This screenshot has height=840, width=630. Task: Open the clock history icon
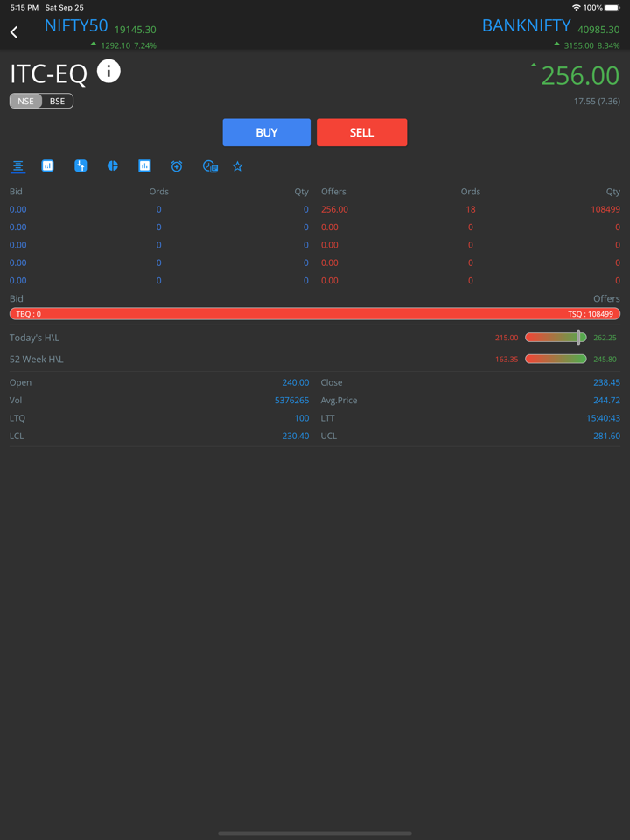tap(210, 166)
